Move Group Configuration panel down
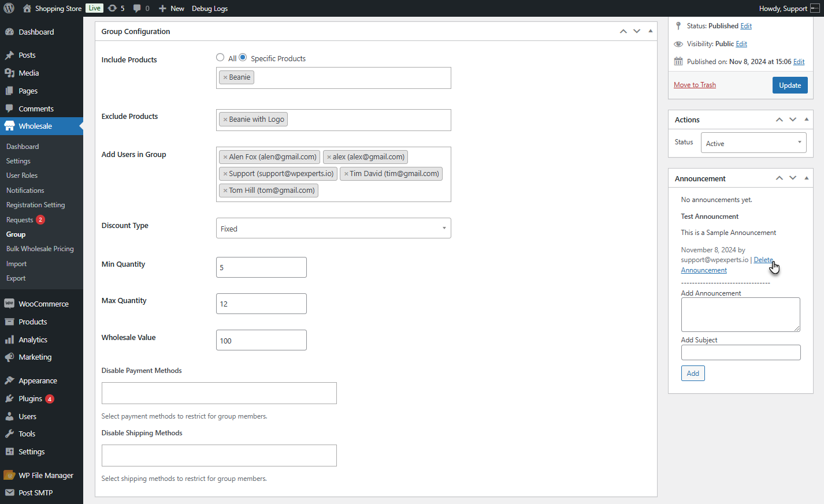This screenshot has width=824, height=504. 637,31
